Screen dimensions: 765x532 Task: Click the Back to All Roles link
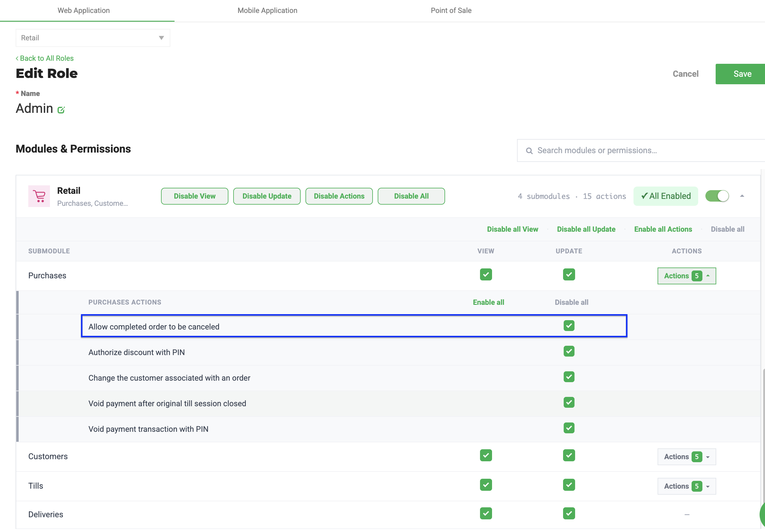(45, 58)
